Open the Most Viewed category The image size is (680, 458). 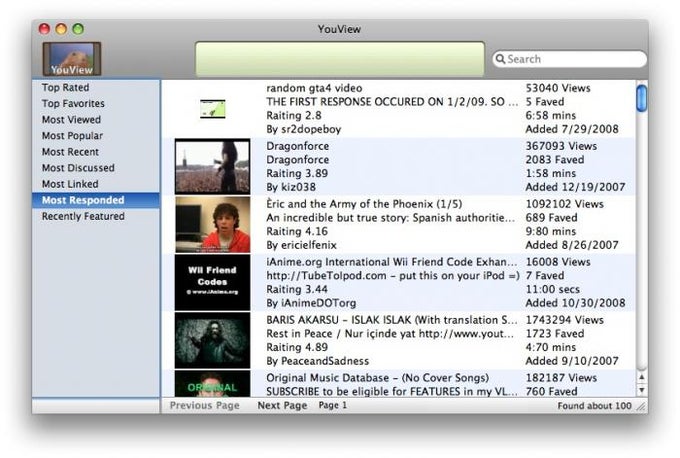(71, 120)
